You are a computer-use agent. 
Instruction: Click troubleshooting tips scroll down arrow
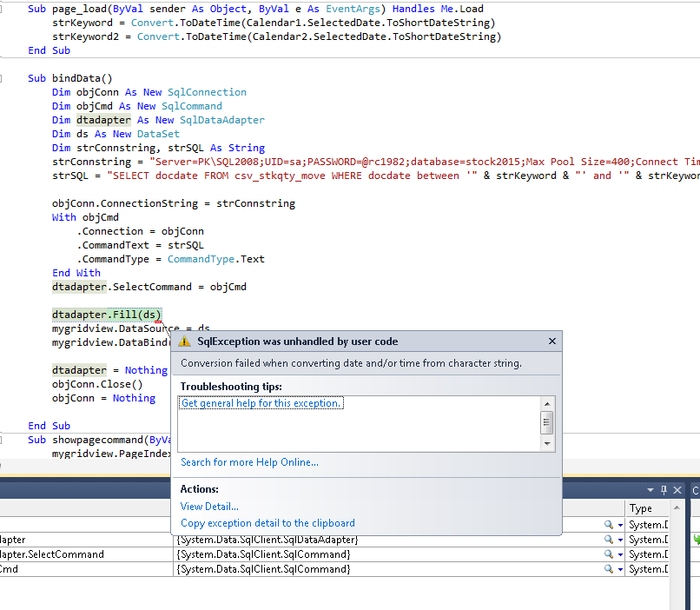pos(547,444)
